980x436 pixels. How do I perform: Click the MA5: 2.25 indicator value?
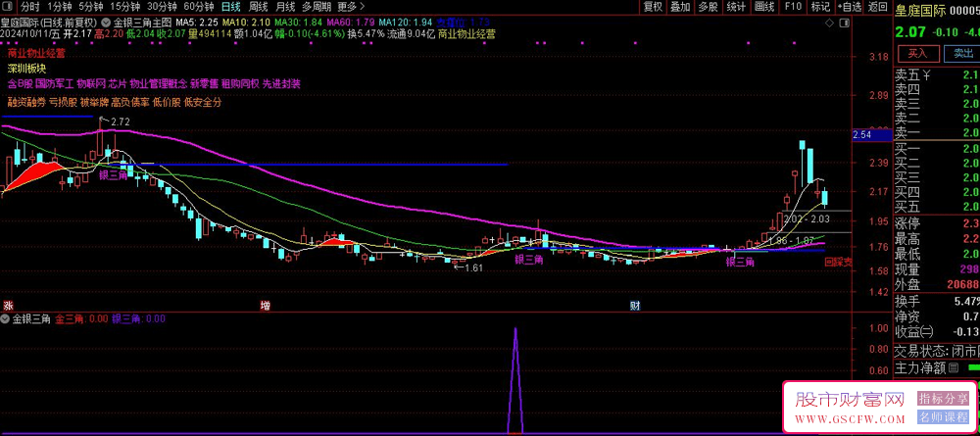pos(196,23)
